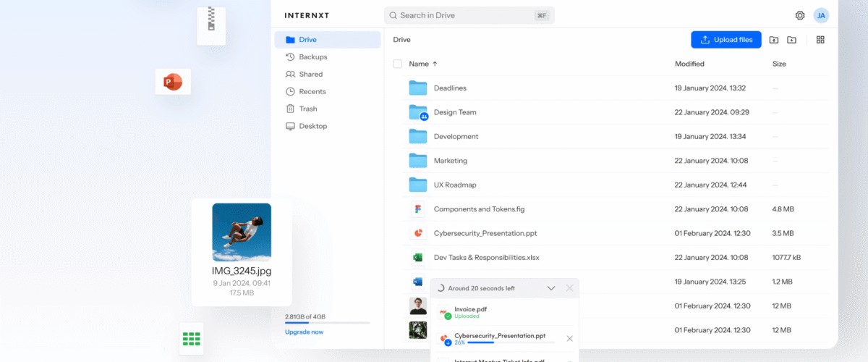The image size is (868, 362).
Task: Close the upload progress panel
Action: tap(569, 288)
